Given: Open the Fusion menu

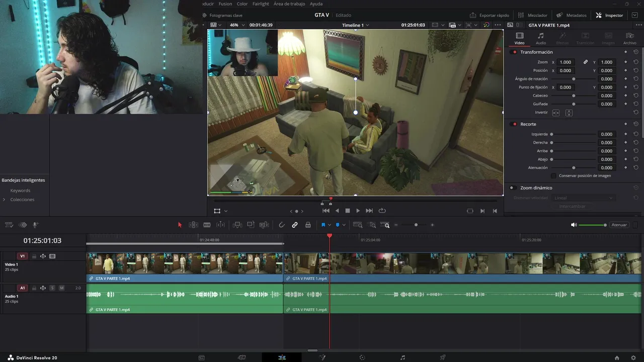Looking at the screenshot, I should (225, 4).
